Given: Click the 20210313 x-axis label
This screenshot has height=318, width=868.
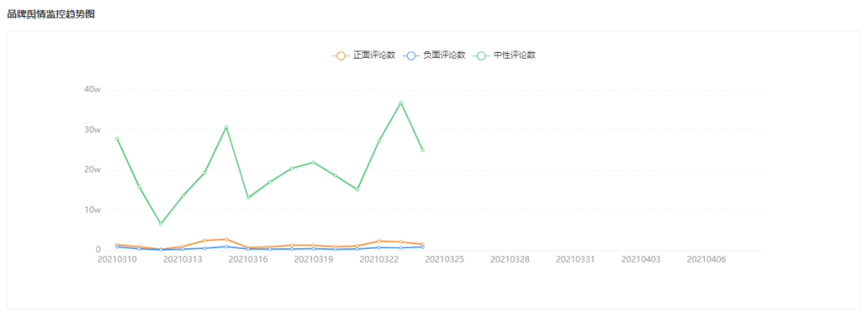Looking at the screenshot, I should (182, 259).
